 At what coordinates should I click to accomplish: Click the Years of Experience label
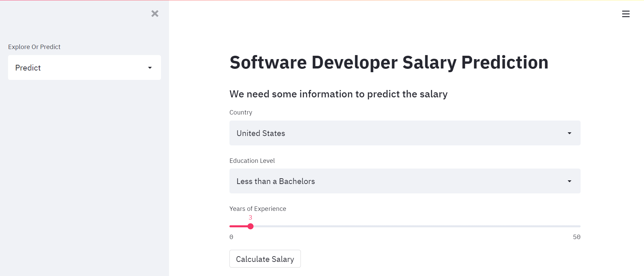pos(258,209)
